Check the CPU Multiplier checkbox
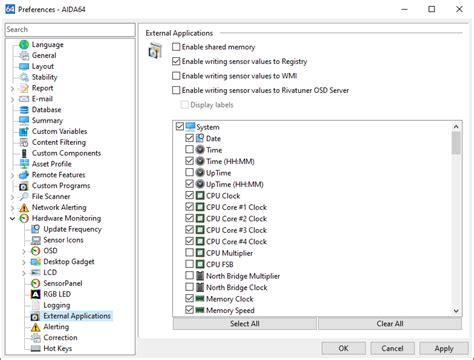Screen dimensions: 474x360 pos(189,252)
